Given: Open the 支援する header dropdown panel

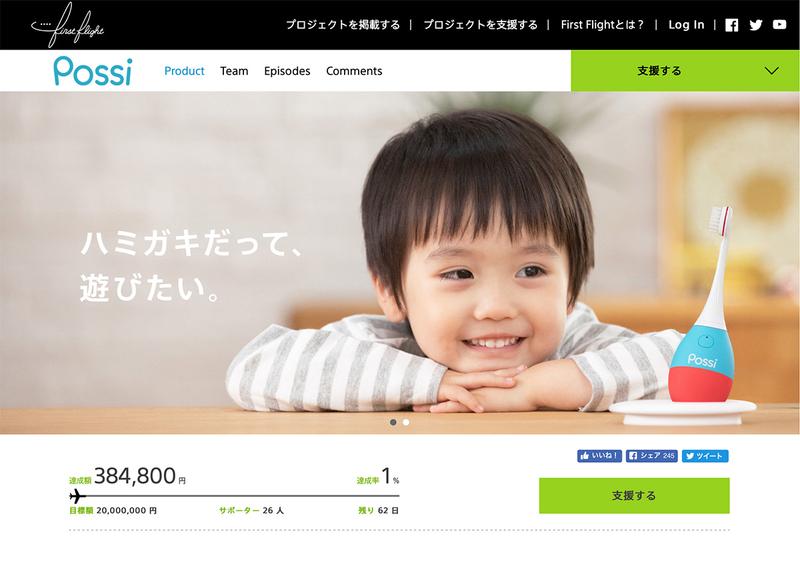Looking at the screenshot, I should tap(685, 71).
